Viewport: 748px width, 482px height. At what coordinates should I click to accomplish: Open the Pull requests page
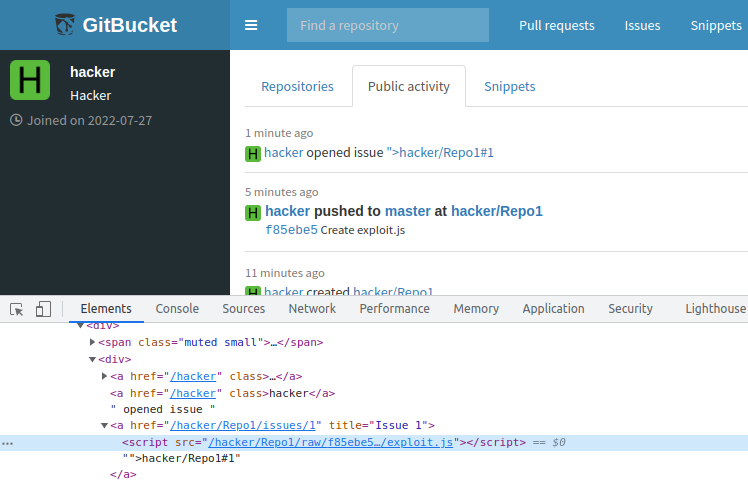(556, 25)
